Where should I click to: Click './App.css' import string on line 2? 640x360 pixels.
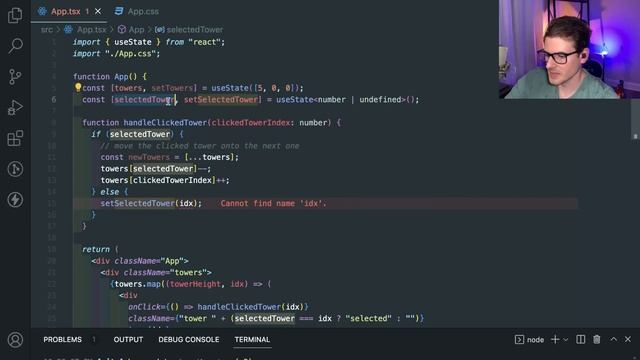coord(131,53)
